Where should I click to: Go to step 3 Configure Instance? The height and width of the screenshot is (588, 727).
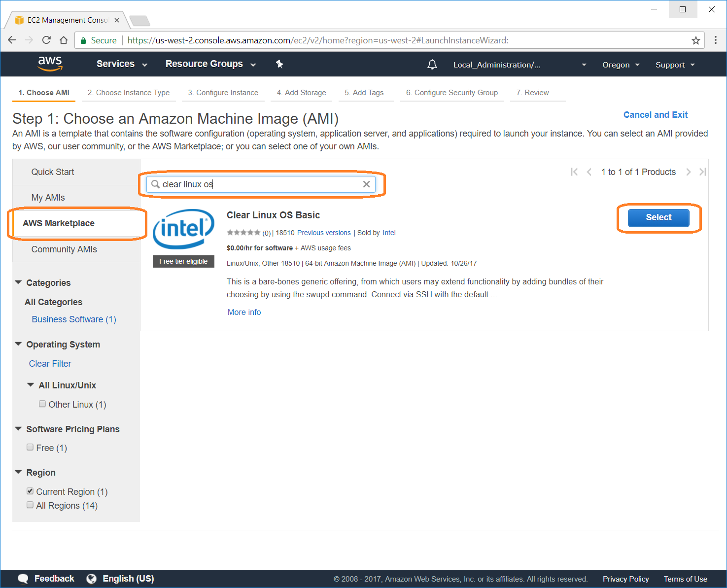pos(223,93)
